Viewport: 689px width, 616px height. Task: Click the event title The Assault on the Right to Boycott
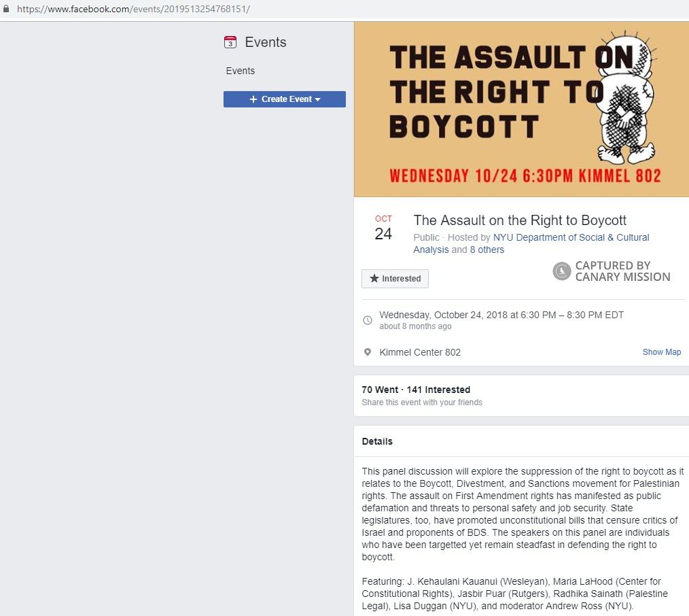[x=520, y=220]
